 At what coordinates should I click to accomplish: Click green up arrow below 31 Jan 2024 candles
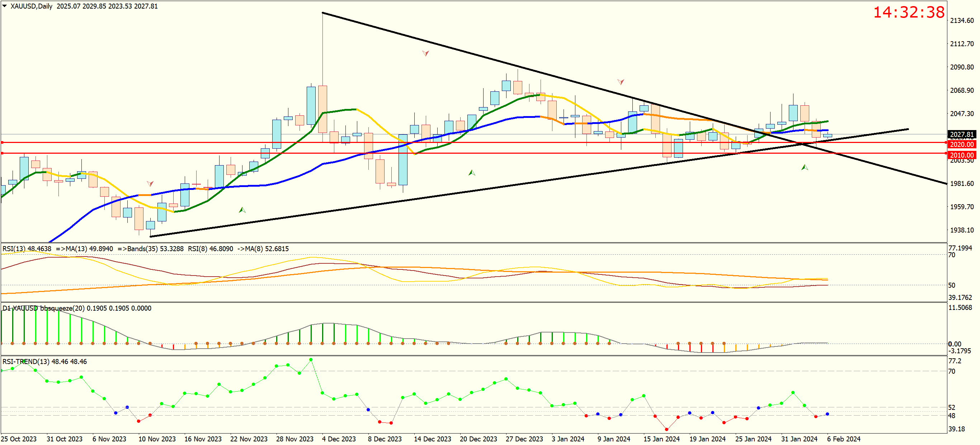tap(804, 167)
